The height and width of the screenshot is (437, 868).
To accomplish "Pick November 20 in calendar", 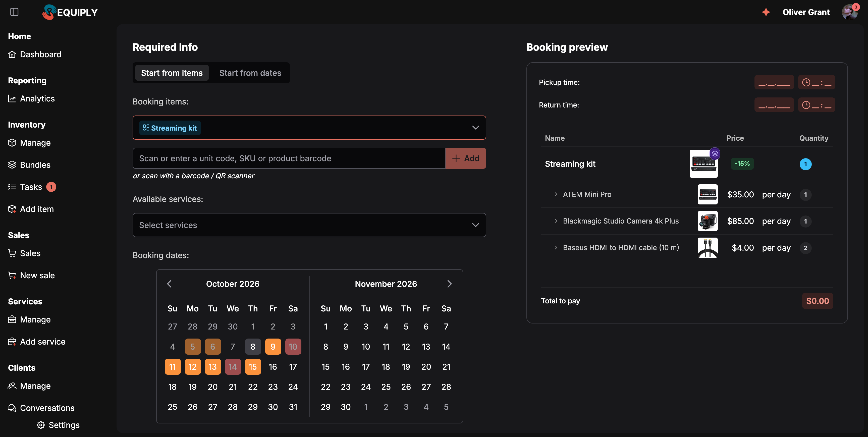I will coord(426,367).
